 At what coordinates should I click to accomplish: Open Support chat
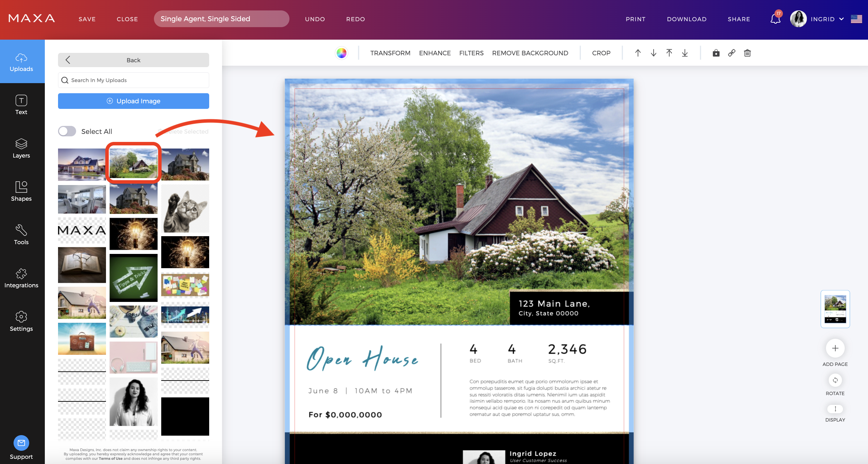[x=21, y=448]
